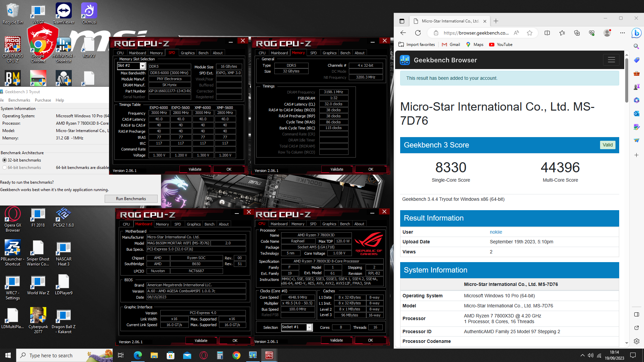
Task: Open taskbar clock and date
Action: [614, 355]
